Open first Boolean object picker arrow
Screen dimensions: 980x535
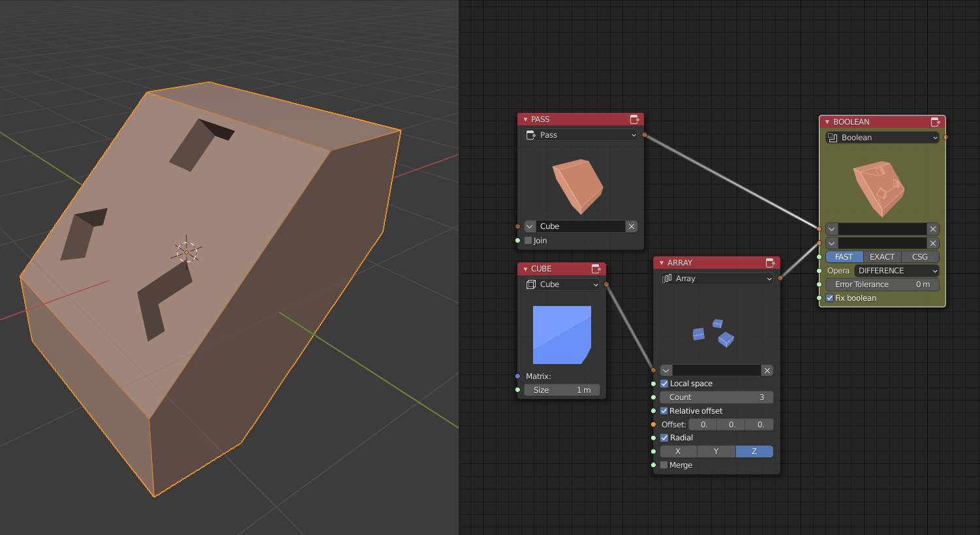point(832,229)
